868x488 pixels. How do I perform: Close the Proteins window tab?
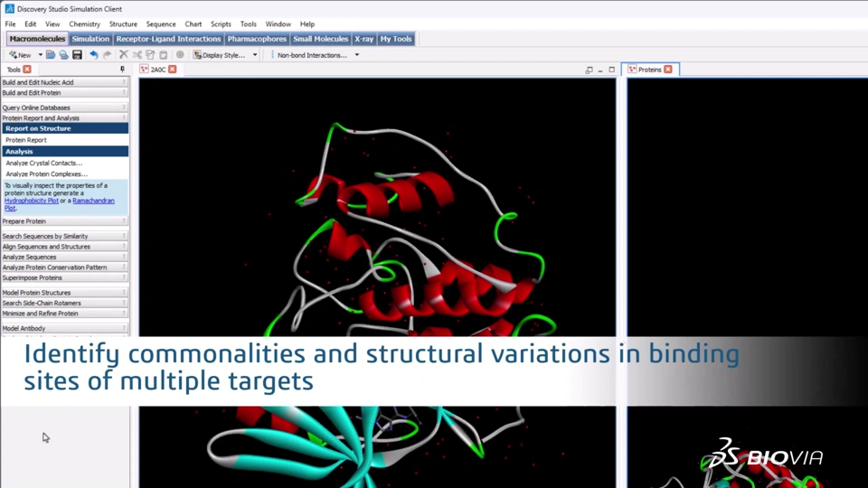tap(668, 70)
